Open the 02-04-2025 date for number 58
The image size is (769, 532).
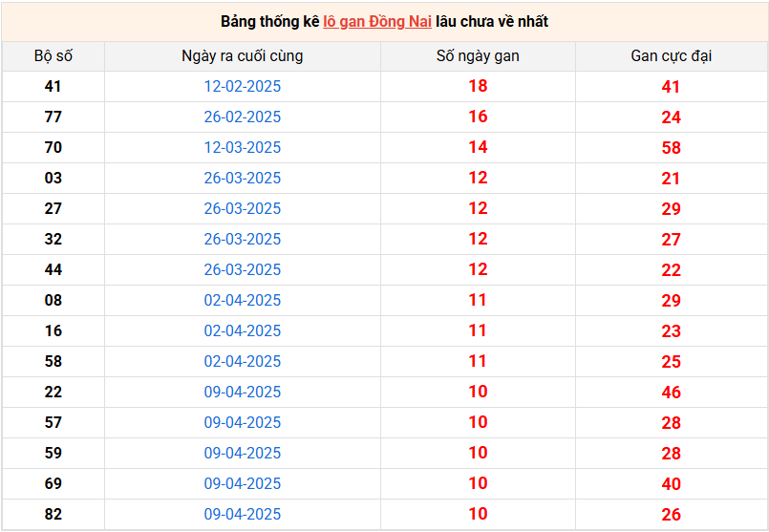coord(243,362)
